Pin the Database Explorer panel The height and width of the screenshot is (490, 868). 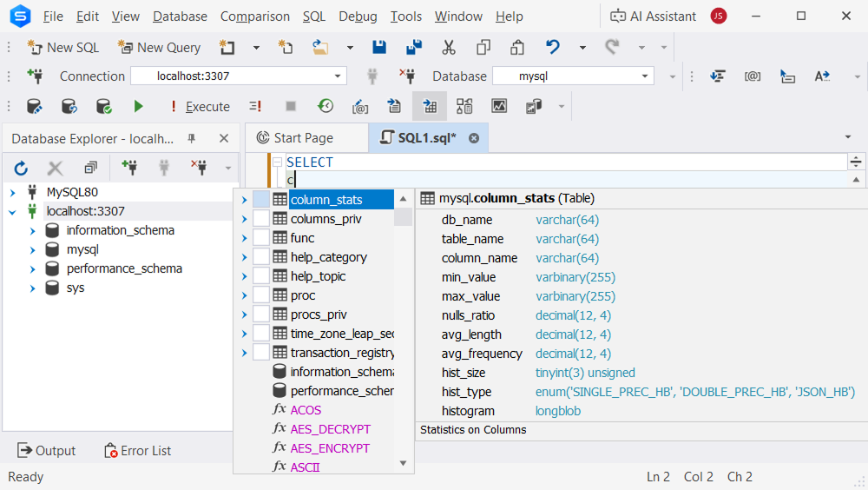pos(192,138)
